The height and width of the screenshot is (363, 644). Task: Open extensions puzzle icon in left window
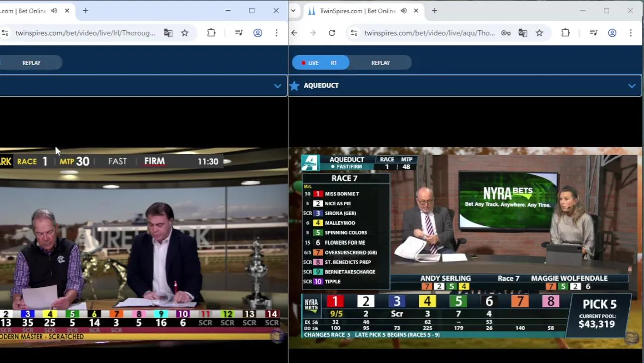[x=211, y=33]
